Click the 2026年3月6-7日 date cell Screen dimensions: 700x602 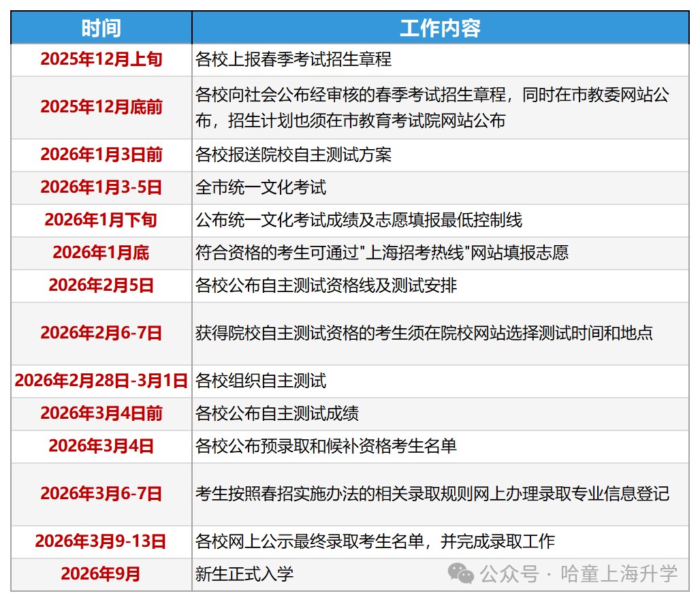[101, 494]
